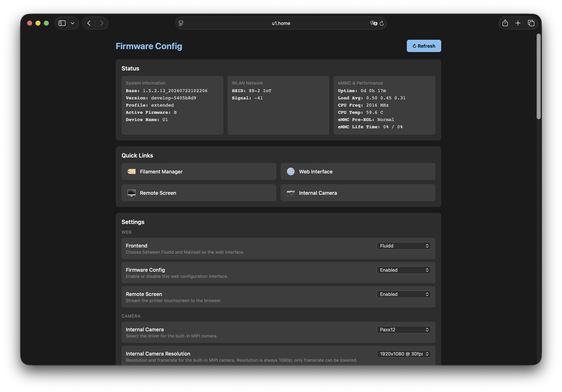
Task: Click the SSID 88-2 IoT entry
Action: point(251,91)
